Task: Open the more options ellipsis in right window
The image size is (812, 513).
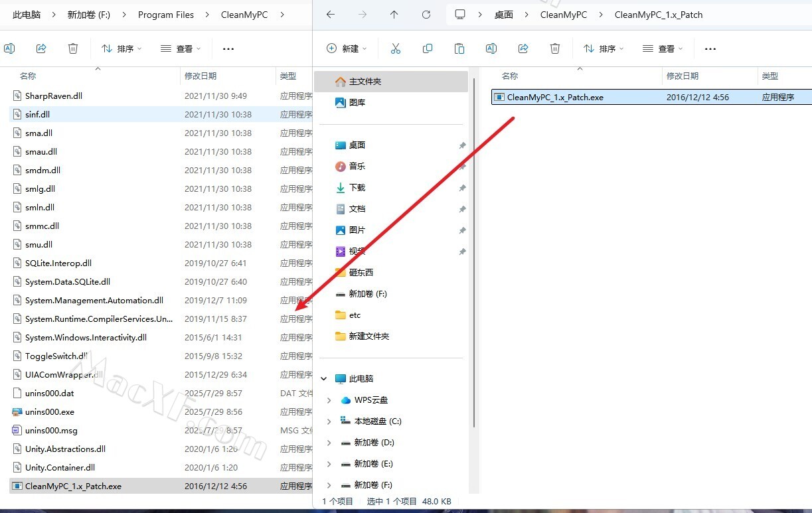Action: 710,48
